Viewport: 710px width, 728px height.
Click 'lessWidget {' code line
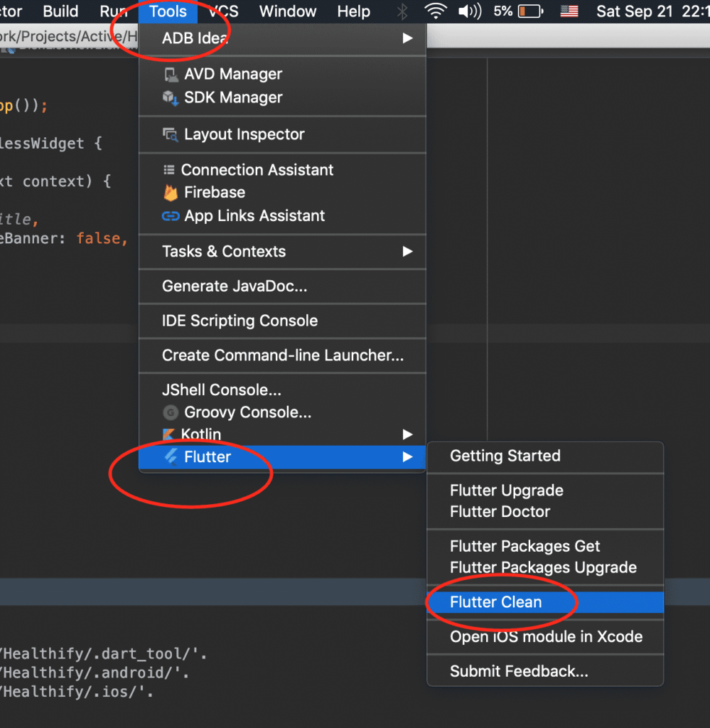tap(51, 144)
